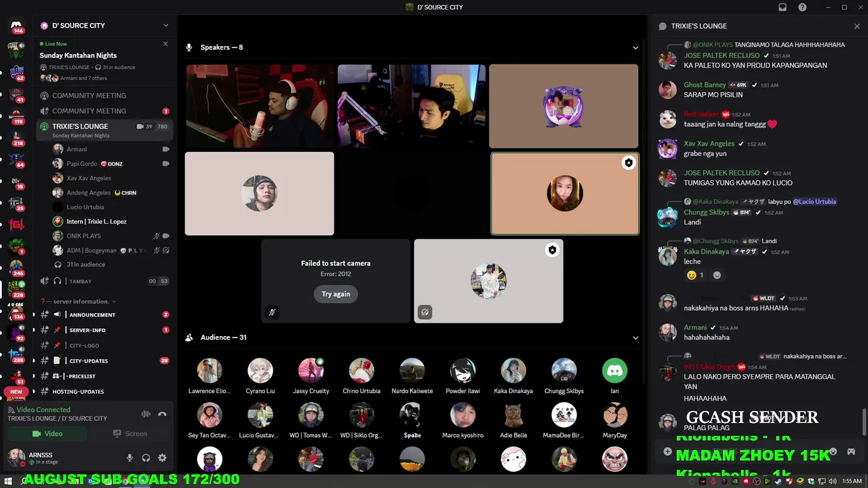Select TRIXIE'S LOUNGE stage channel
This screenshot has height=488, width=868.
[x=105, y=129]
